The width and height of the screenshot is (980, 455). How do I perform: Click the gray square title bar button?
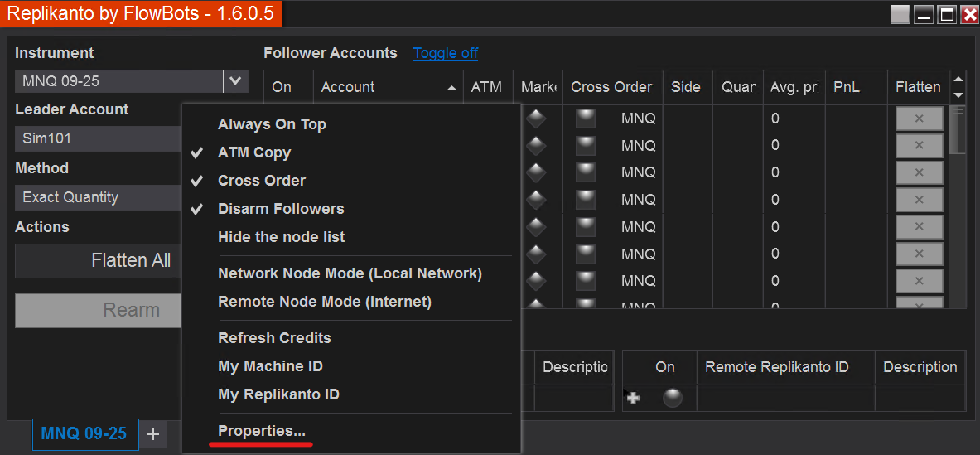tap(900, 14)
